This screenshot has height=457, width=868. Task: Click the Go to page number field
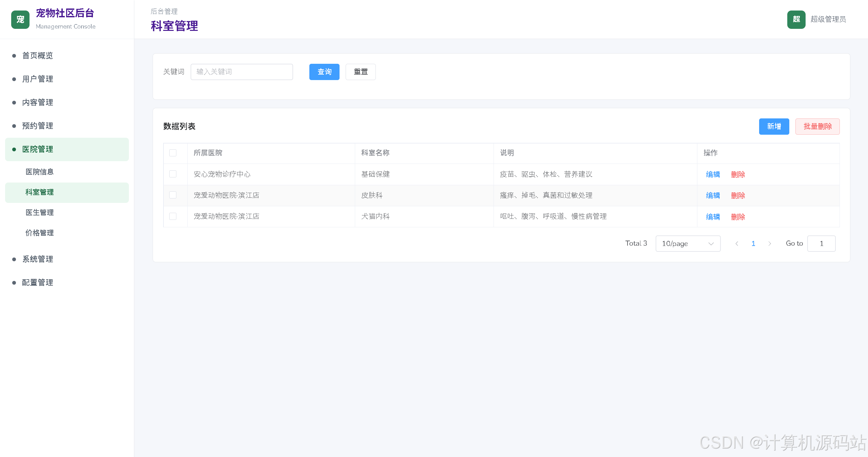pos(821,244)
